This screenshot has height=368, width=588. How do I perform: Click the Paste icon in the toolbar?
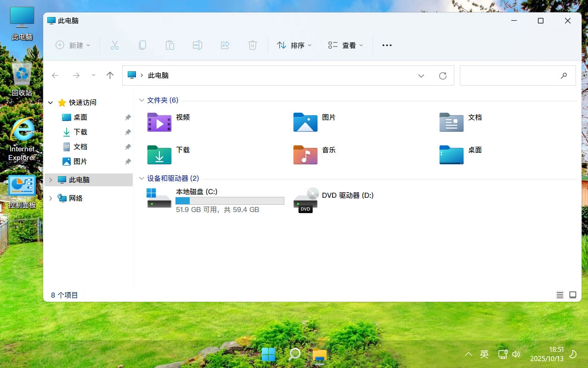(170, 45)
